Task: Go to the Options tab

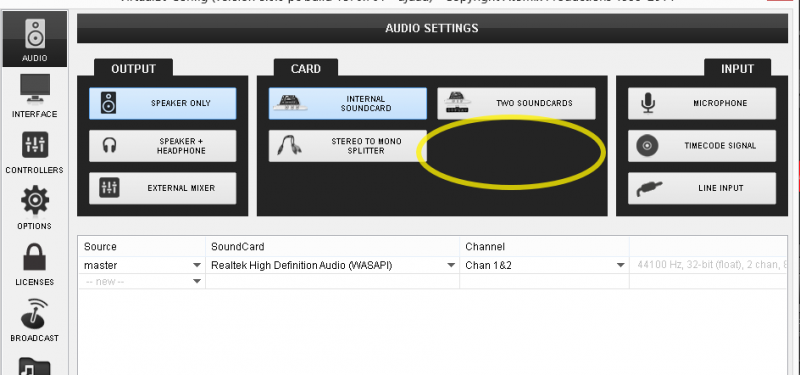Action: (x=35, y=208)
